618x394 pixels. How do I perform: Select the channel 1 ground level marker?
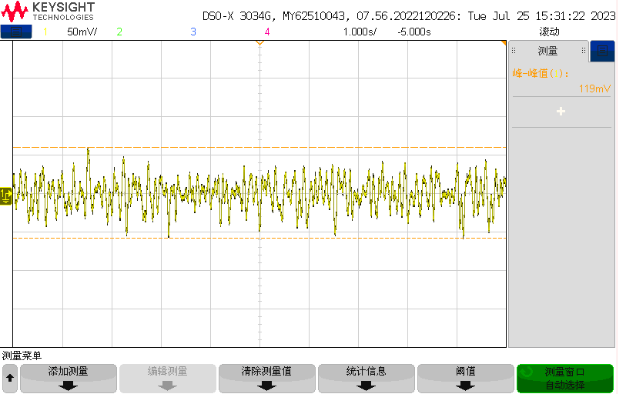point(6,196)
